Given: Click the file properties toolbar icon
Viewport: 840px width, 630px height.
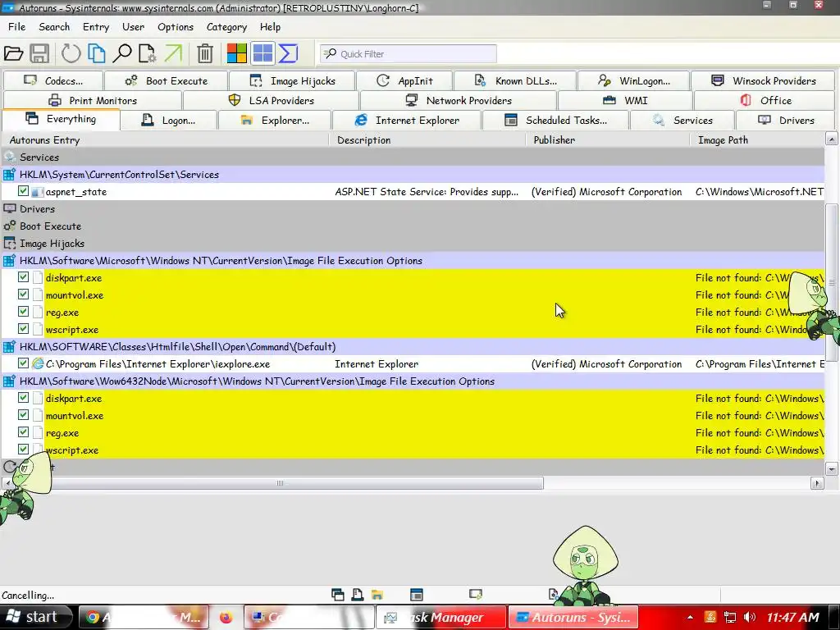Looking at the screenshot, I should [x=148, y=53].
